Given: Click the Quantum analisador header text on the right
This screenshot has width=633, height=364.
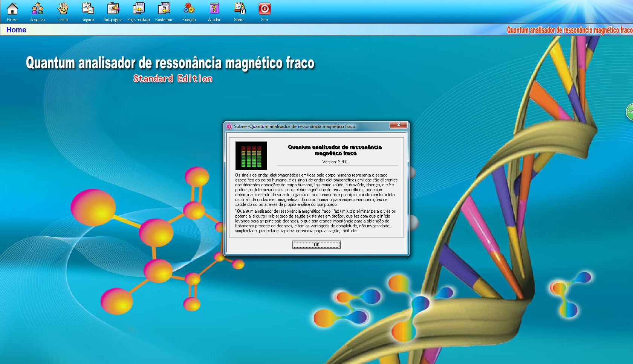Looking at the screenshot, I should click(569, 30).
